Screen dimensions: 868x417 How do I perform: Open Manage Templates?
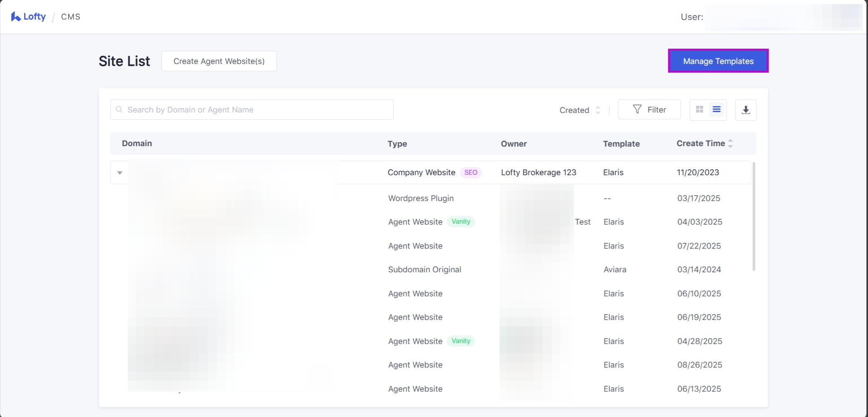click(x=718, y=61)
